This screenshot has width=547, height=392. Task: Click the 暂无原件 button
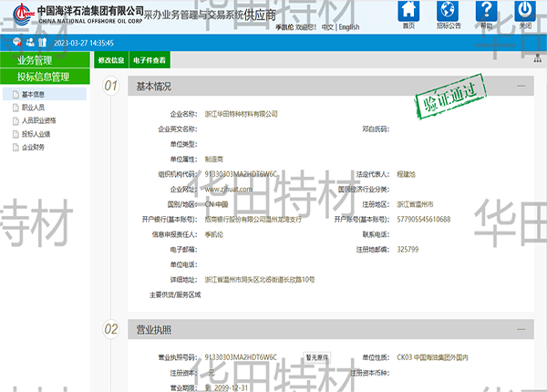pyautogui.click(x=317, y=357)
